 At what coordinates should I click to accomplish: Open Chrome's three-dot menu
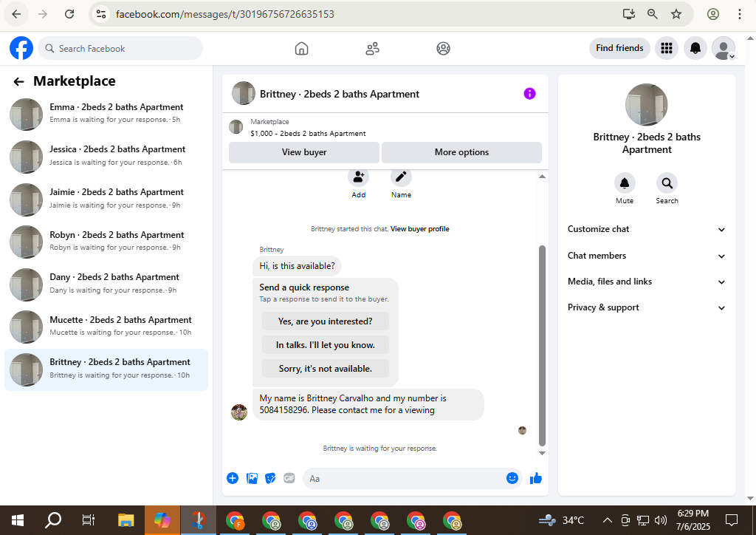point(739,14)
